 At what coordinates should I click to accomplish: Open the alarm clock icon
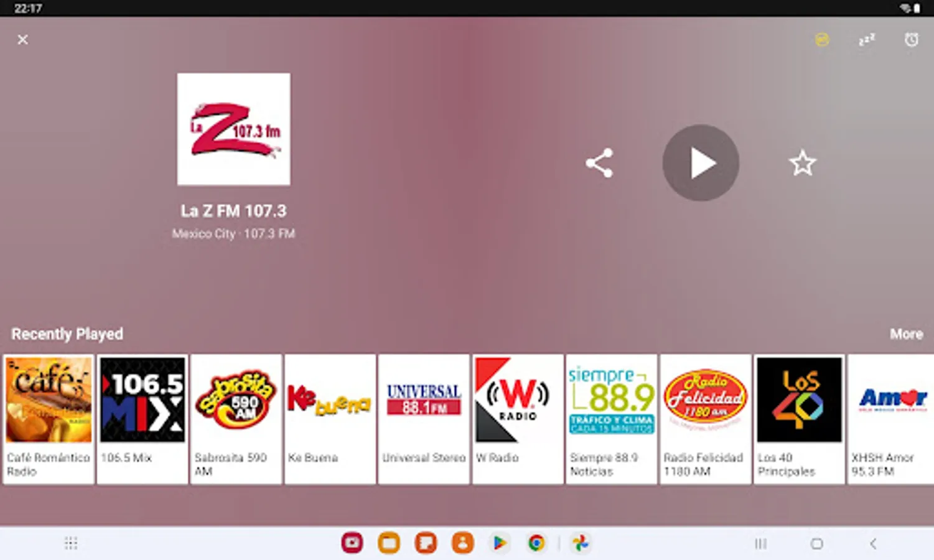coord(911,40)
